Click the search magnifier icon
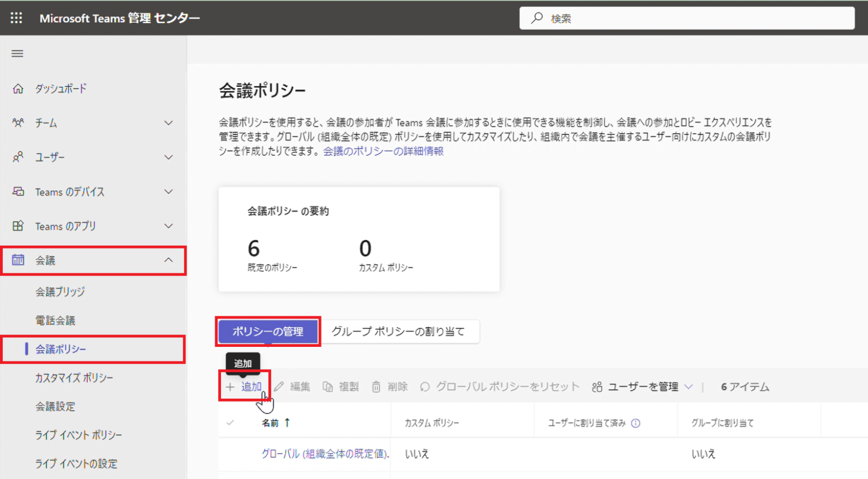The image size is (868, 479). tap(536, 18)
